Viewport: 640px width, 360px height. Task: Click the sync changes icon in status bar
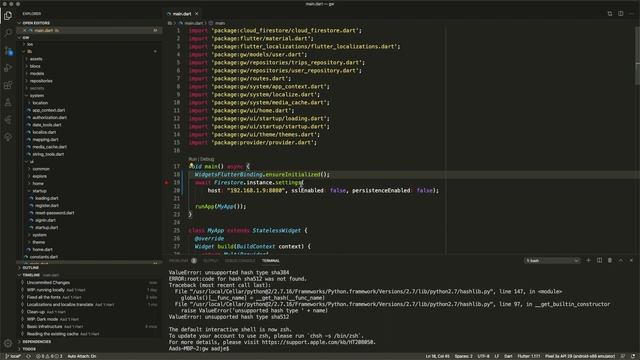28,356
